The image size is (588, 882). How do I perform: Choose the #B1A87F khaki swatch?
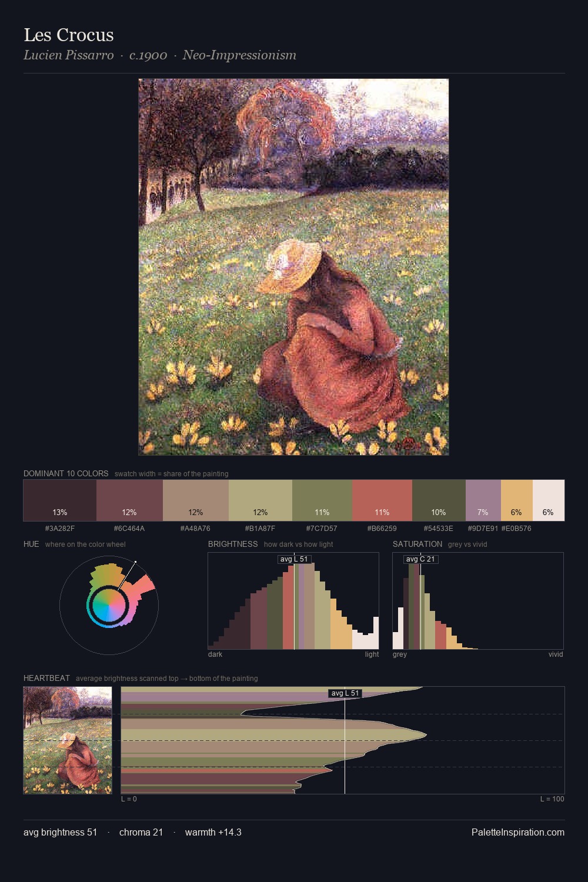(260, 500)
